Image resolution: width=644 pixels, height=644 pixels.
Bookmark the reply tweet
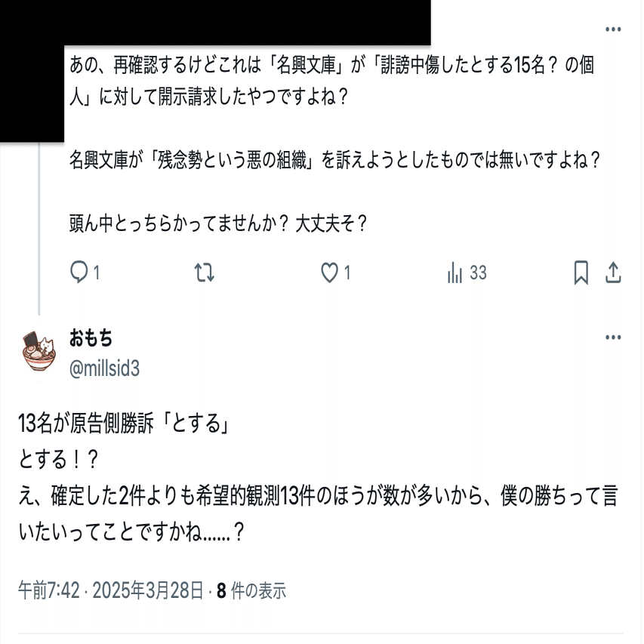pyautogui.click(x=581, y=273)
